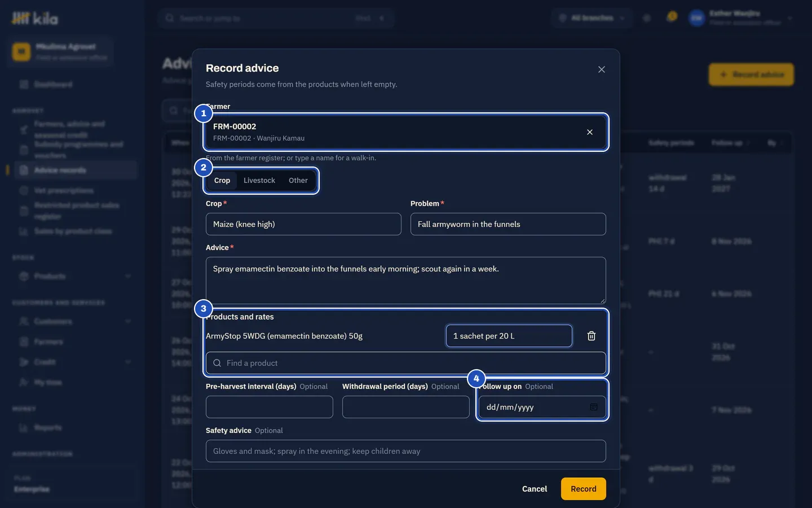This screenshot has height=508, width=812.
Task: Cancel the Record advice dialog
Action: [x=535, y=489]
